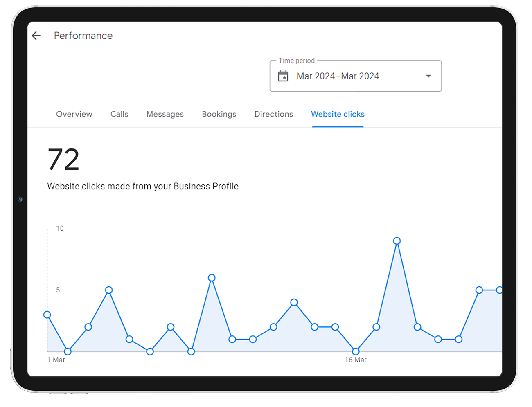532x407 pixels.
Task: Click the chart data point on 1 Mar
Action: coord(47,315)
